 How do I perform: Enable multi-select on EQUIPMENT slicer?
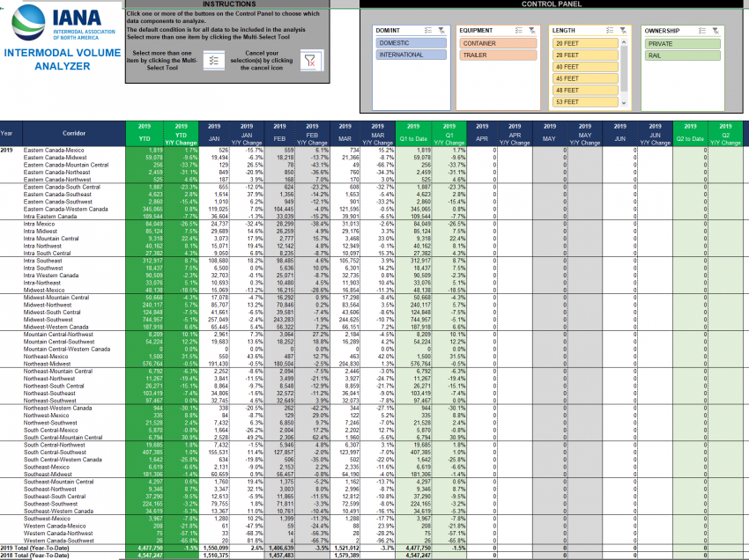519,30
